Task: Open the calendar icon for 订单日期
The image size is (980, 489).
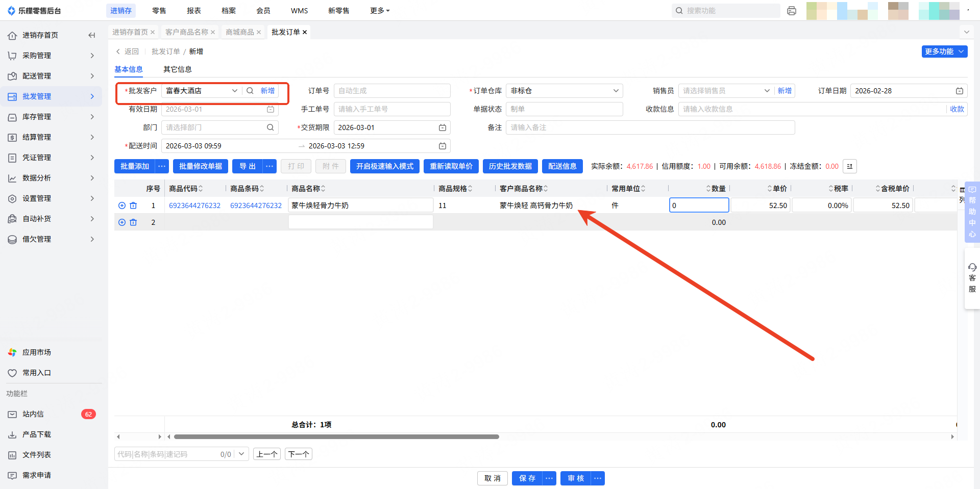Action: [x=959, y=91]
